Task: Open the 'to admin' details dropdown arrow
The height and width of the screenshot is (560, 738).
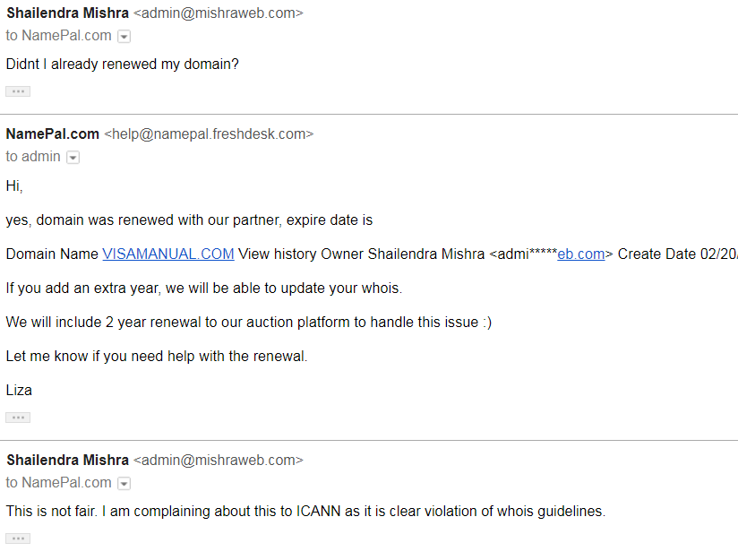Action: coord(73,158)
